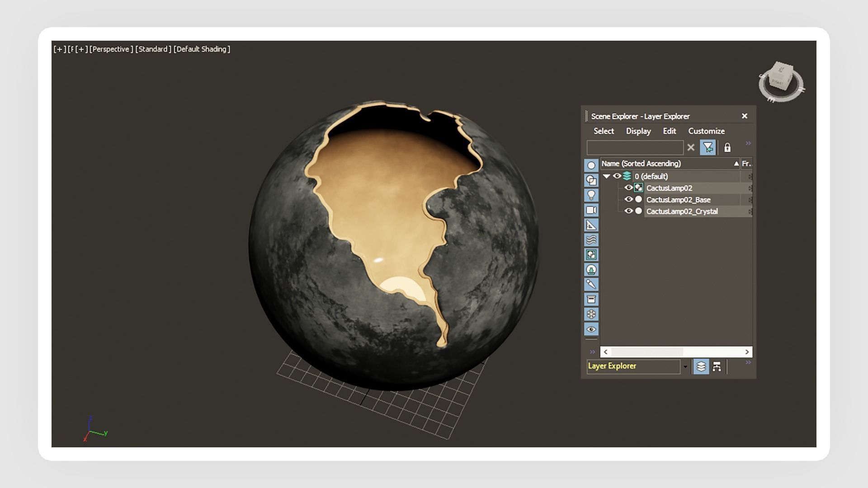
Task: Open the Default Shading viewport menu
Action: pyautogui.click(x=202, y=49)
